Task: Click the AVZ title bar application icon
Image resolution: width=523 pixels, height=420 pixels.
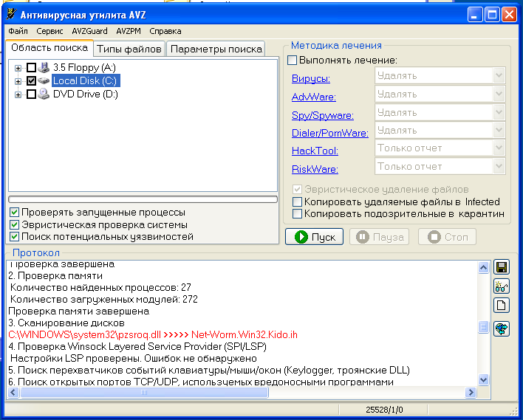Action: 12,15
